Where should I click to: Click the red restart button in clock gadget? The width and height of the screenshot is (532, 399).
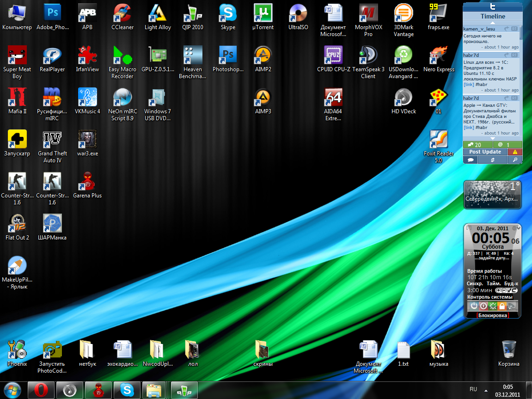[483, 306]
